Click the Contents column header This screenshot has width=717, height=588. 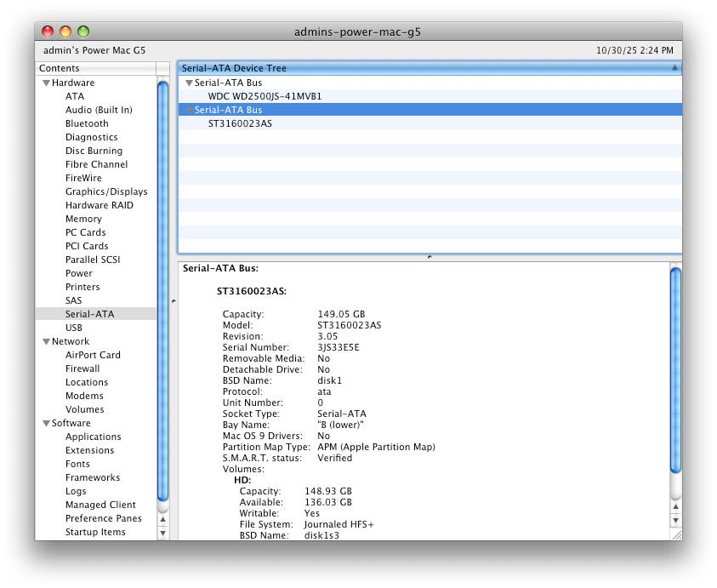[95, 68]
